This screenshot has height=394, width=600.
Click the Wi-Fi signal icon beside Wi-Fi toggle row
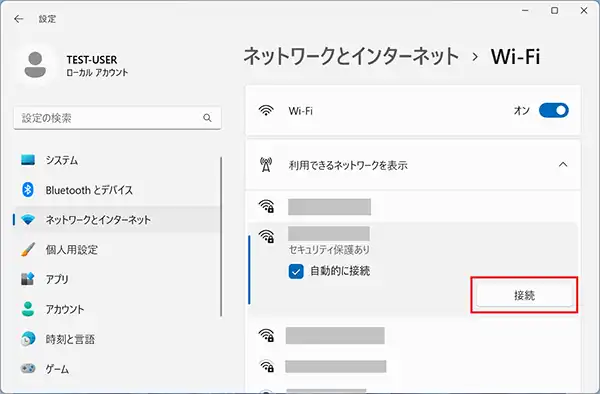(266, 111)
